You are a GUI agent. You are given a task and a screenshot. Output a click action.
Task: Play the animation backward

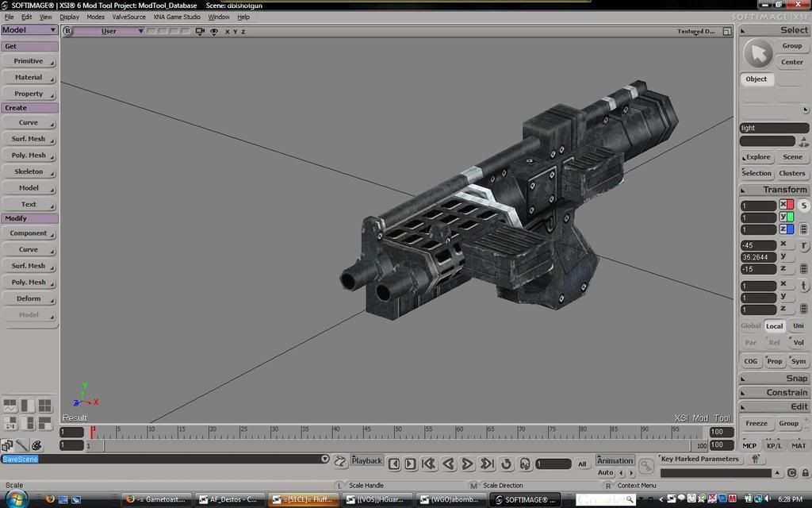(x=449, y=464)
